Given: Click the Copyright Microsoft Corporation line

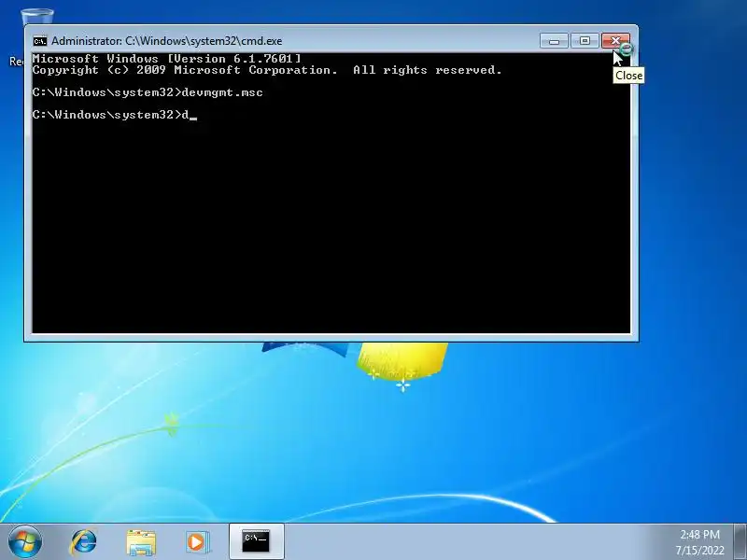Looking at the screenshot, I should point(267,70).
